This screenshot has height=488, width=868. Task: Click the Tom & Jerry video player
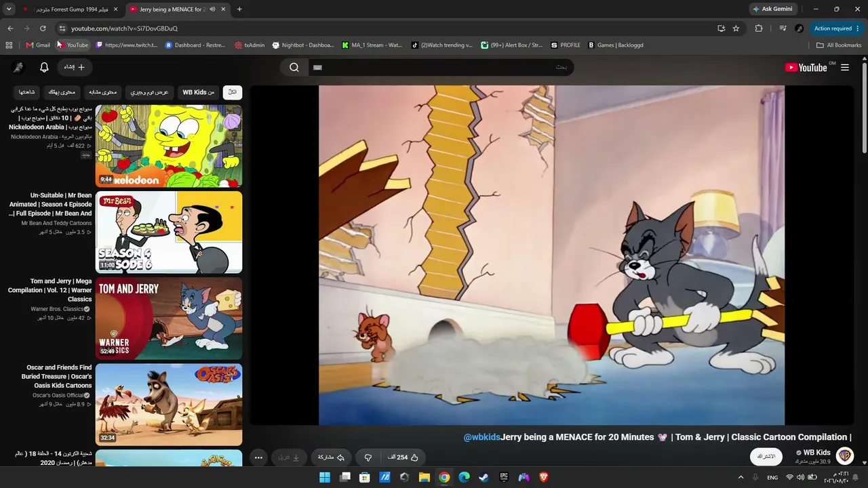pos(551,255)
